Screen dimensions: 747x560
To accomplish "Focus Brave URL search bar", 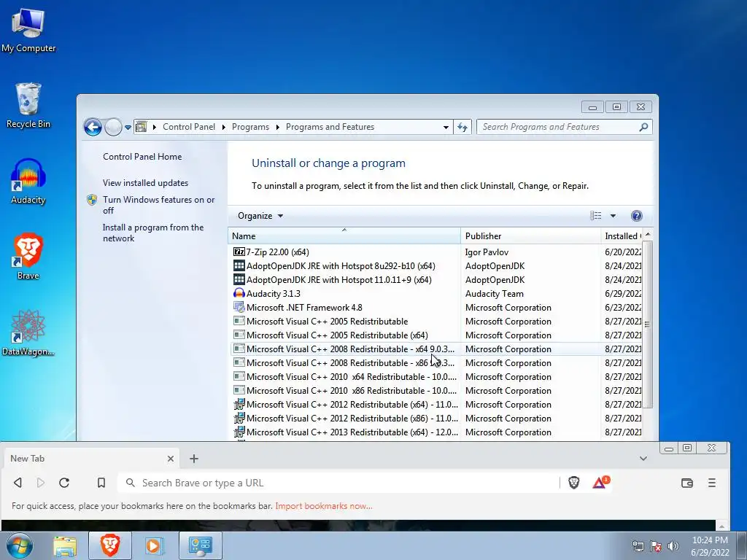I will pyautogui.click(x=338, y=483).
